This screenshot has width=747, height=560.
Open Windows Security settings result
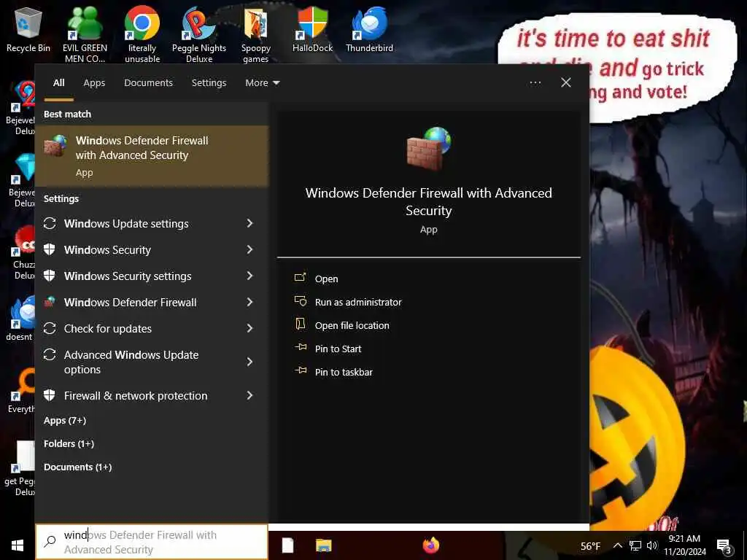point(128,276)
